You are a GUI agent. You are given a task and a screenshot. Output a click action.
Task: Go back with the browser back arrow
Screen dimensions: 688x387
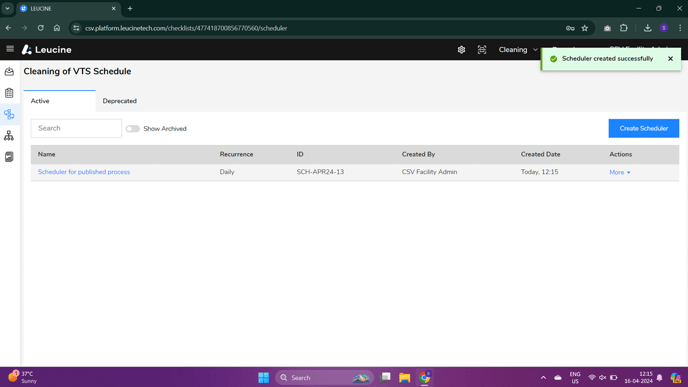click(9, 28)
